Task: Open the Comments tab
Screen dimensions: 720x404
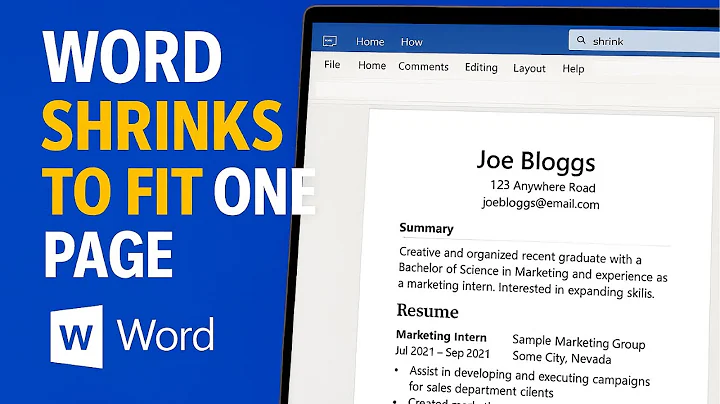Action: pos(423,67)
